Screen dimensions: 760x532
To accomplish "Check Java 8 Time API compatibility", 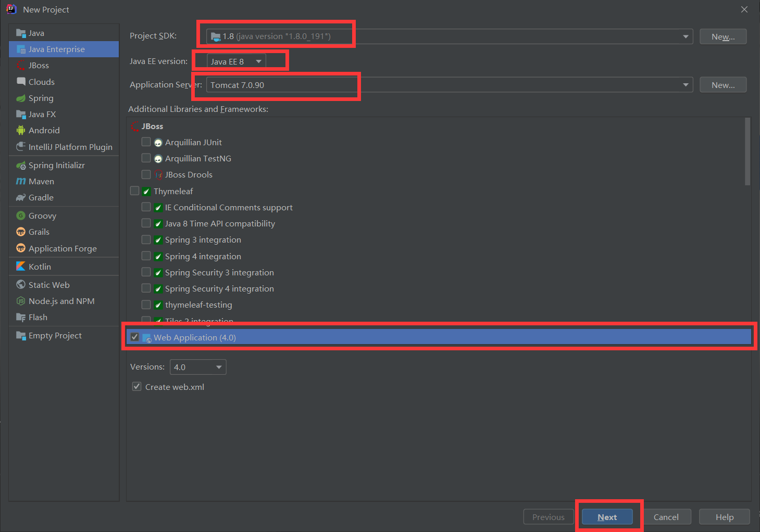I will click(146, 223).
